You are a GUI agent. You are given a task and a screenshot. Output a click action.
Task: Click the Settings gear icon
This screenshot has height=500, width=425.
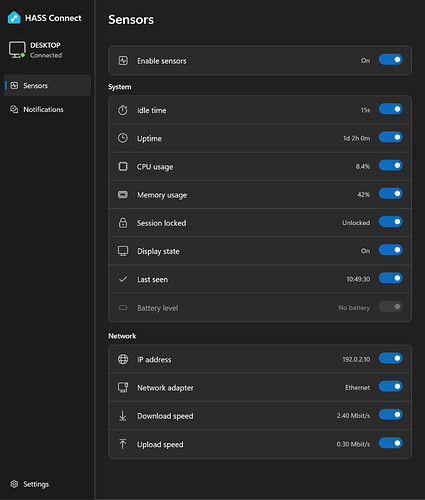point(14,484)
